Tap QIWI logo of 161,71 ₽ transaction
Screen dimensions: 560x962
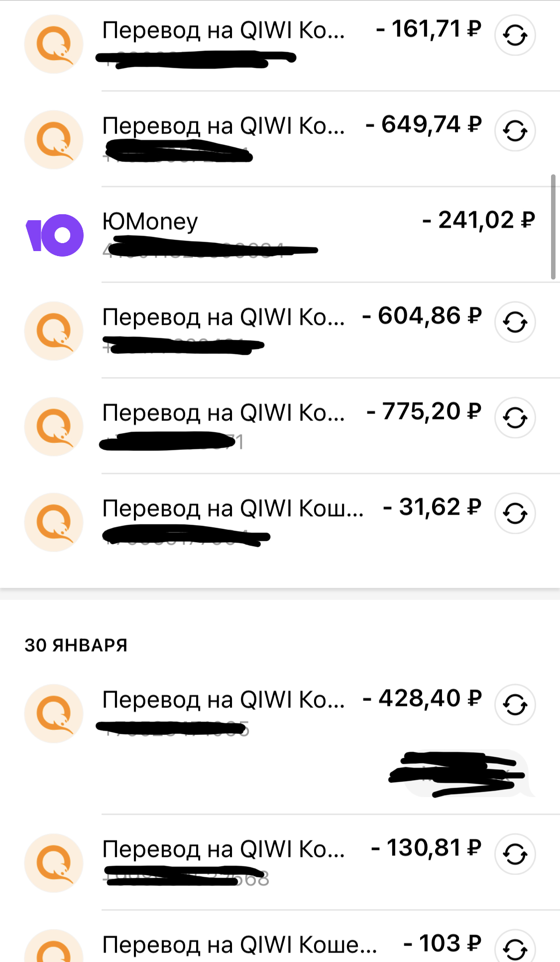pos(54,44)
